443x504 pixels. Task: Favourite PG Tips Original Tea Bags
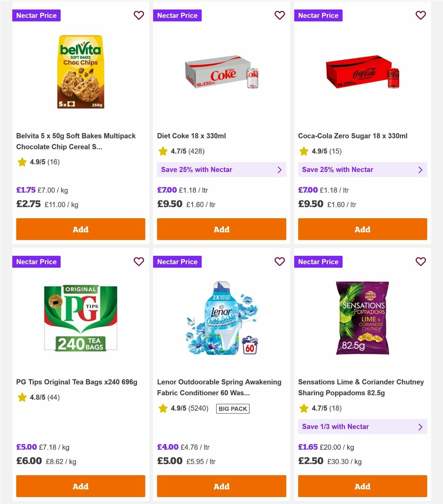click(x=139, y=261)
